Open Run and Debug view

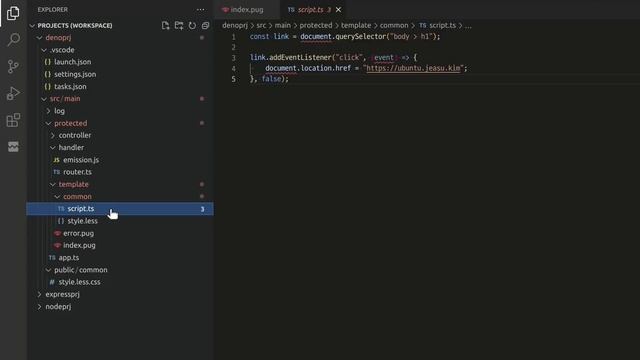coord(13,93)
